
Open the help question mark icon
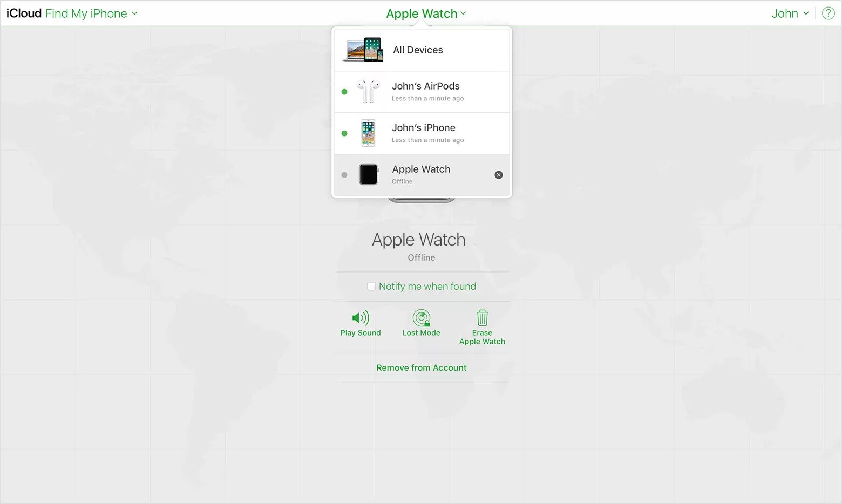828,13
